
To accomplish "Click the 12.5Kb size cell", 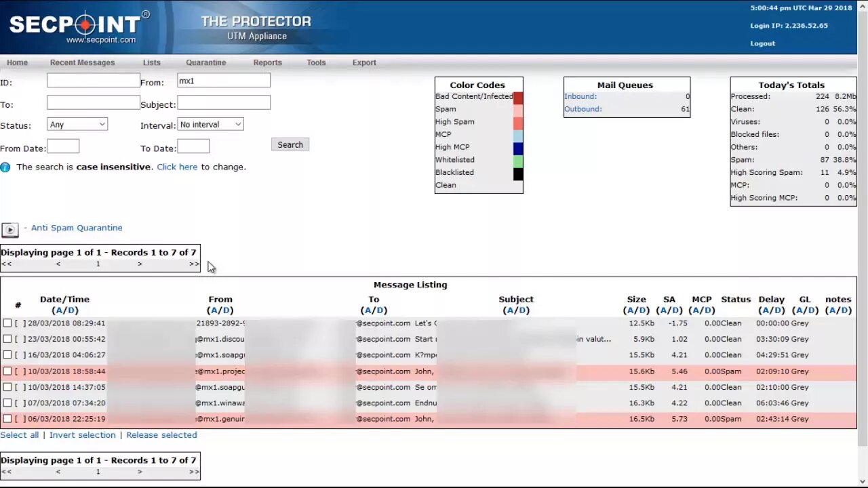I will coord(642,323).
